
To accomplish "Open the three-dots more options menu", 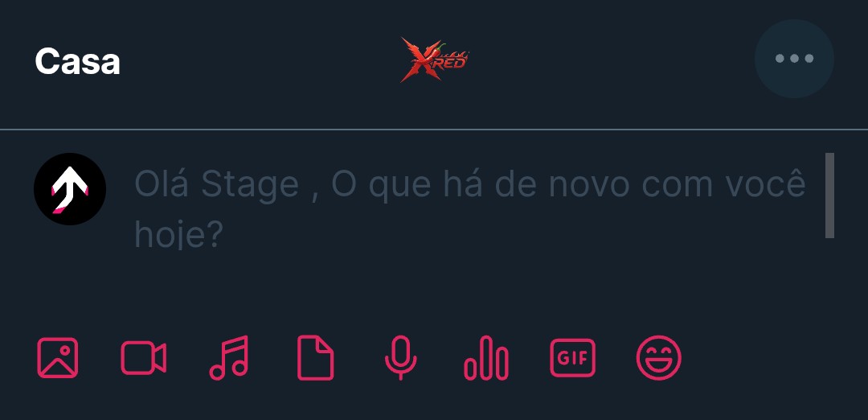I will click(794, 59).
